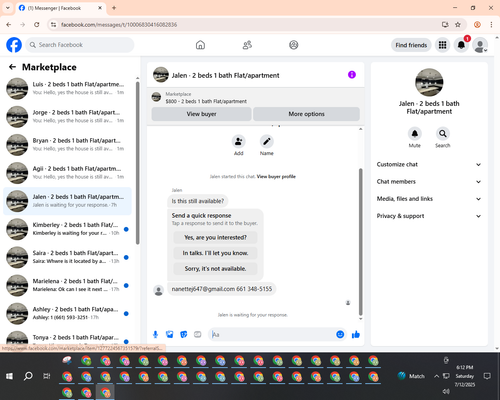The height and width of the screenshot is (400, 500).
Task: Expand Media, files and links section
Action: 429,199
